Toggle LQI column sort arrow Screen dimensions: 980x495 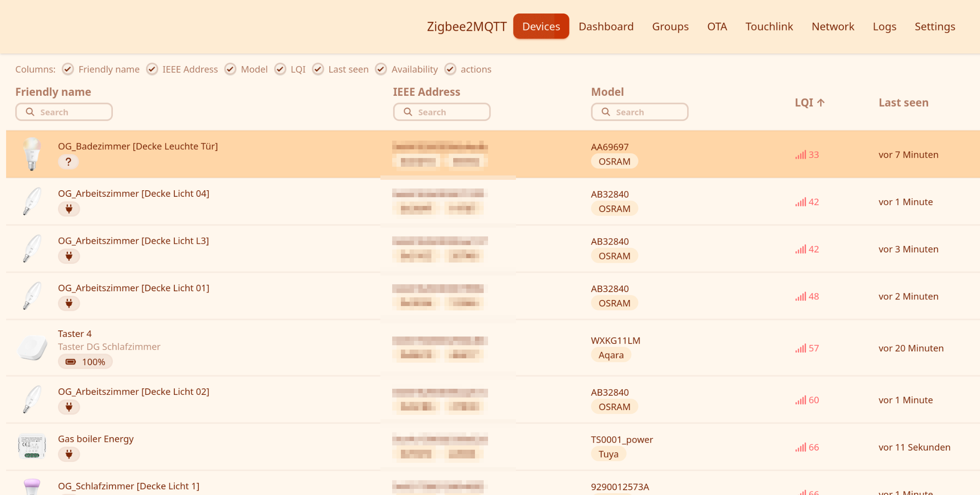pos(821,103)
